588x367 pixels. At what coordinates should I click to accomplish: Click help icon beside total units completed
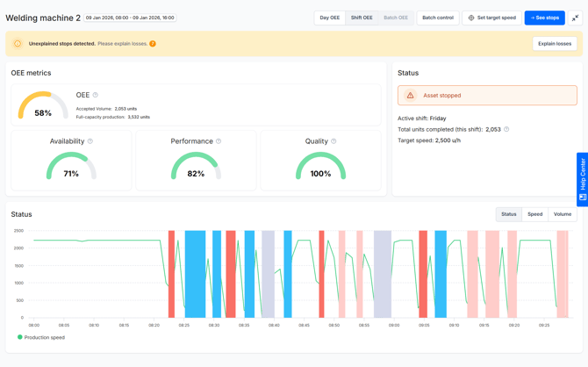tap(506, 129)
